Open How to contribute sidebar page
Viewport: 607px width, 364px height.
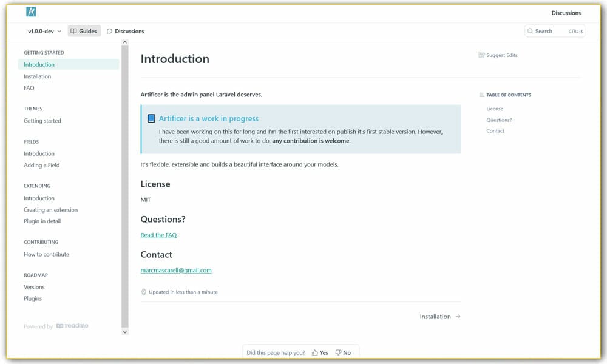(x=47, y=254)
